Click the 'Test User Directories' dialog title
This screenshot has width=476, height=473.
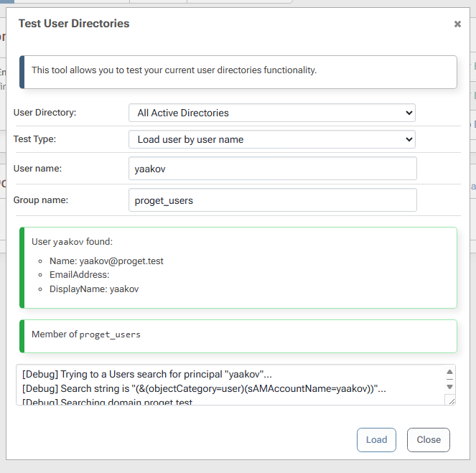click(74, 24)
